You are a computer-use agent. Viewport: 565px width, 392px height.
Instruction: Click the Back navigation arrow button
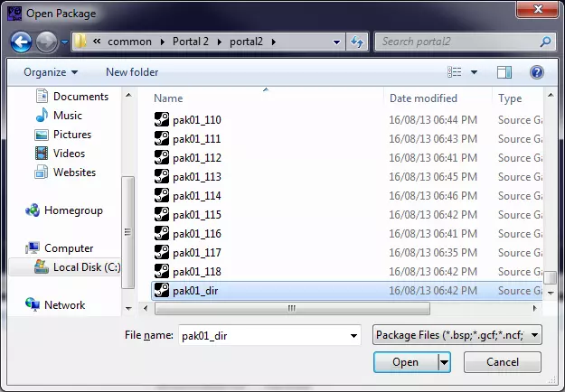[21, 42]
